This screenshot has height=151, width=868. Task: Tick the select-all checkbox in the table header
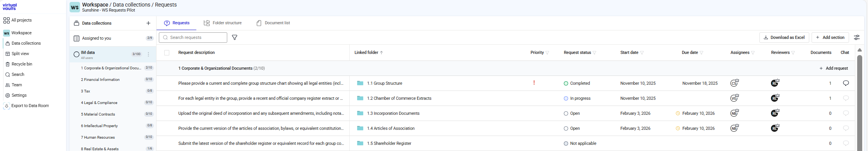167,53
